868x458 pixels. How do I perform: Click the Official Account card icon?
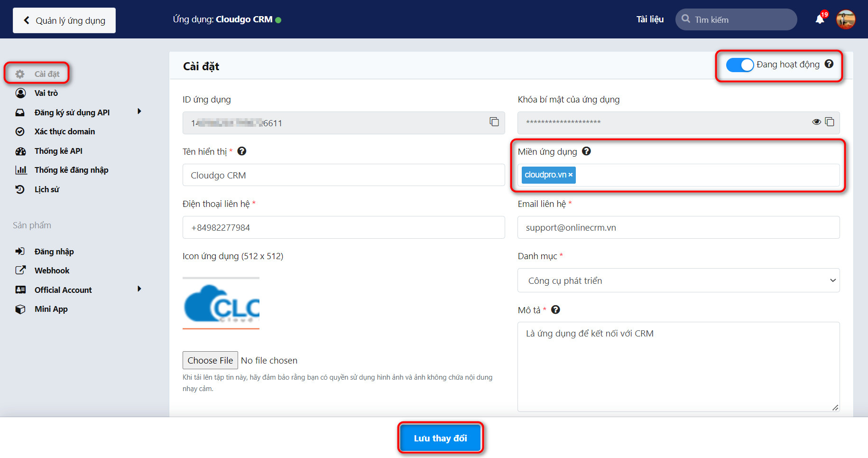click(x=20, y=290)
